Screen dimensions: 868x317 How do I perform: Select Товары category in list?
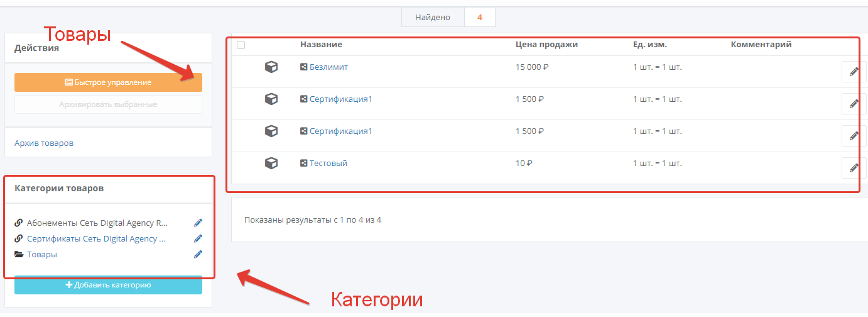click(42, 255)
